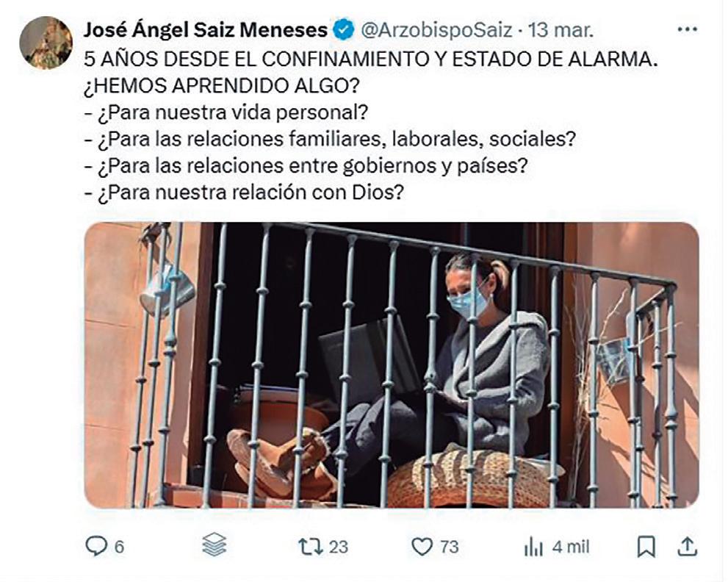This screenshot has height=582, width=728.
Task: Like the tweet with heart icon
Action: click(422, 547)
